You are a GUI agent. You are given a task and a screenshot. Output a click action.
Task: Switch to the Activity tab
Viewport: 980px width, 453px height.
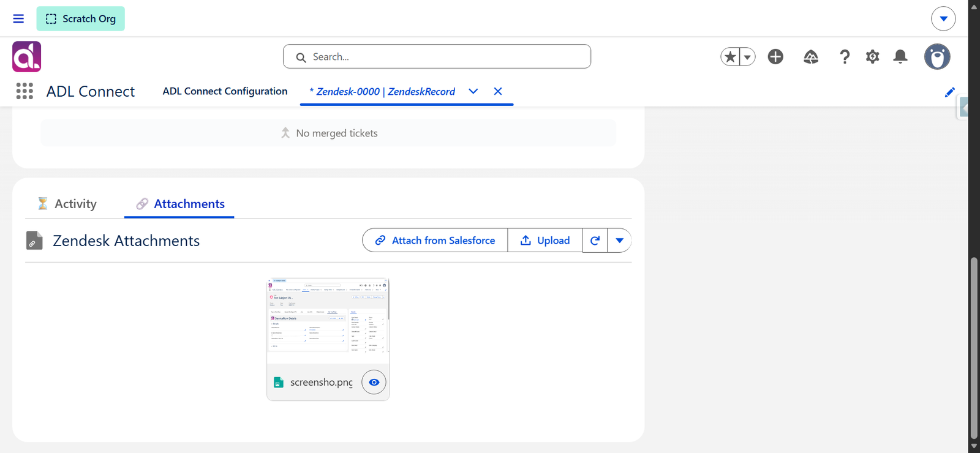[67, 204]
